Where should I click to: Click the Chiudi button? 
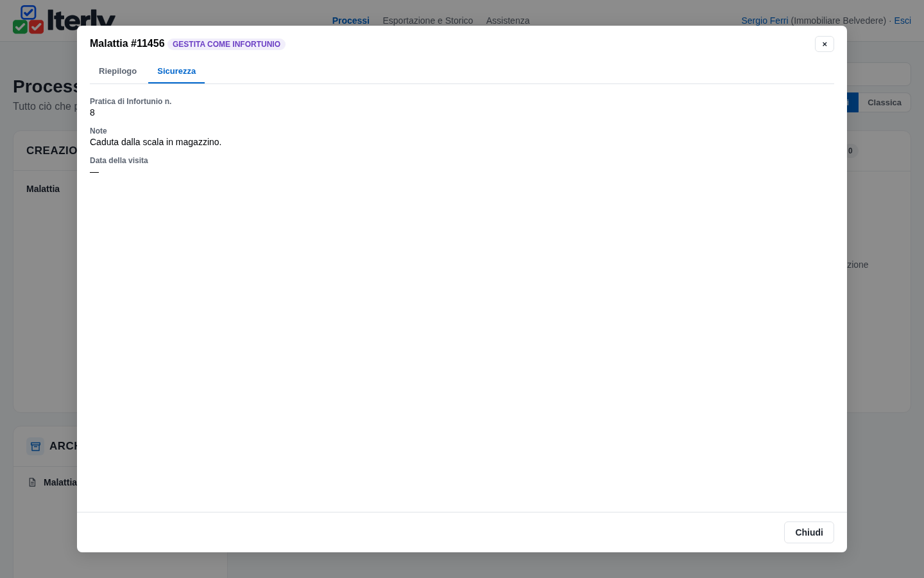pos(809,532)
